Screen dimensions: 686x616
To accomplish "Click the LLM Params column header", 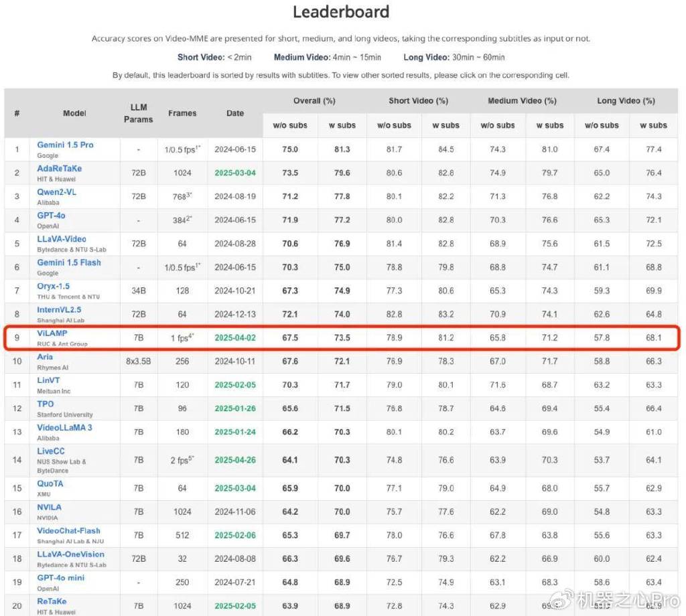I will coord(138,113).
